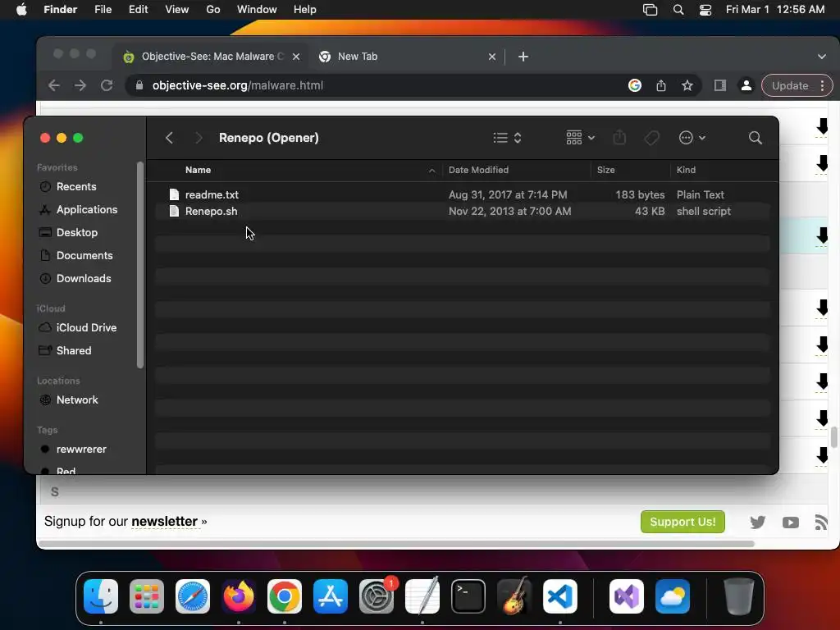The height and width of the screenshot is (630, 840).
Task: Click the Google icon in address bar
Action: [635, 85]
